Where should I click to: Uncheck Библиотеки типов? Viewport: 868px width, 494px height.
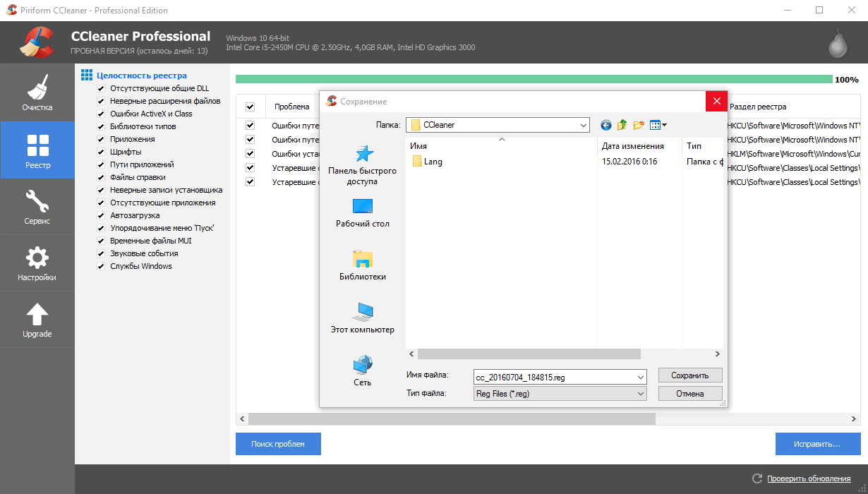101,126
